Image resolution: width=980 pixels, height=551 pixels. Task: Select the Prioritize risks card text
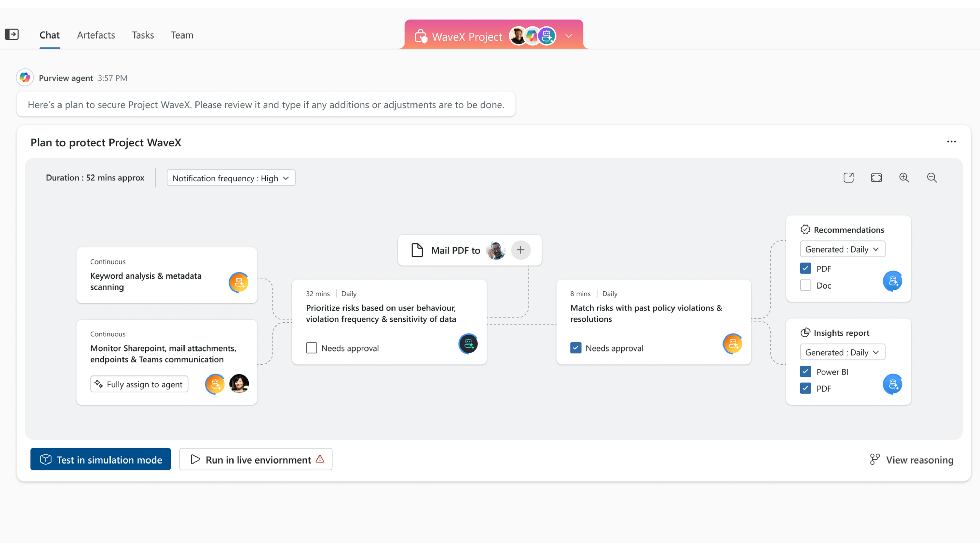tap(381, 313)
